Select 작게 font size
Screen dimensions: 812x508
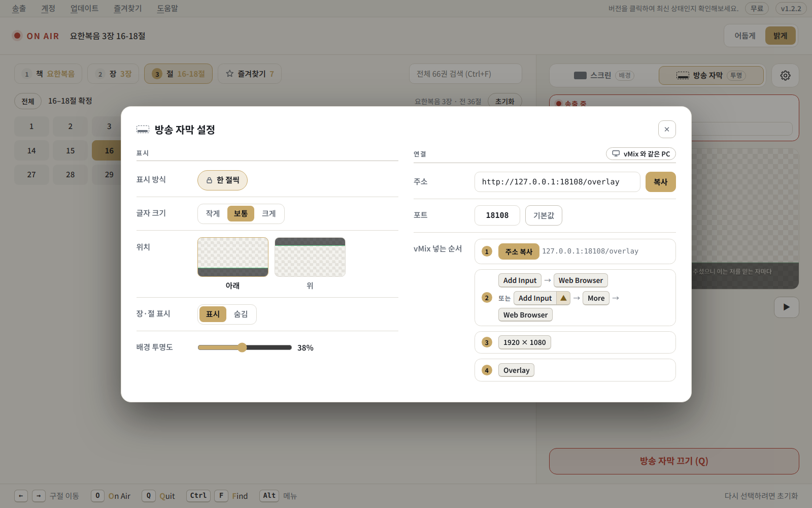213,214
